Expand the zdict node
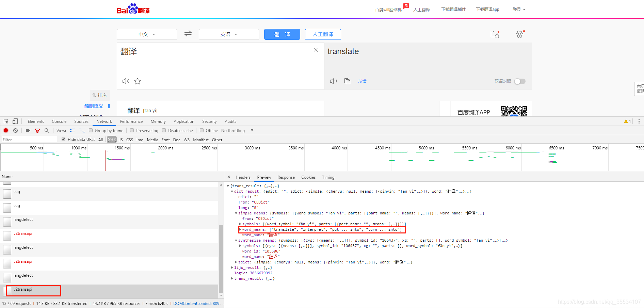The height and width of the screenshot is (308, 644). 236,262
